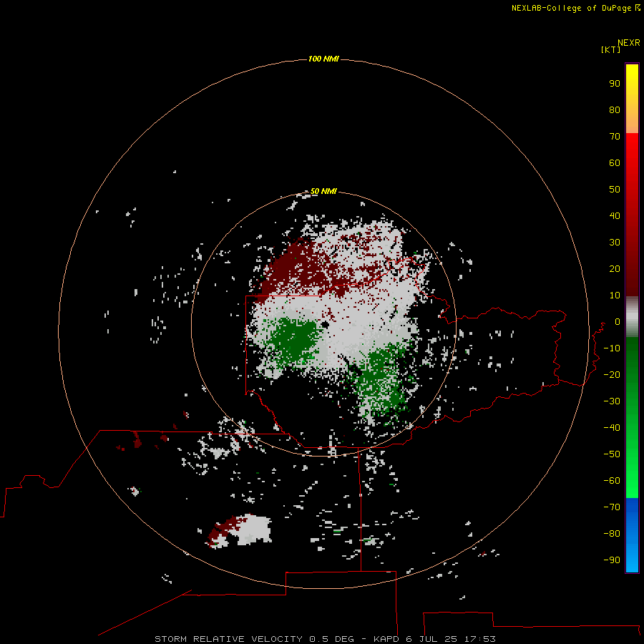The image size is (644, 644).
Task: Click the 100 NMI range ring label
Action: pyautogui.click(x=323, y=59)
